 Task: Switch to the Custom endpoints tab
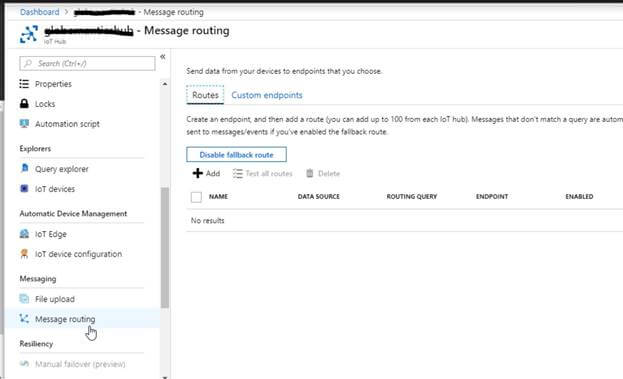(x=267, y=95)
